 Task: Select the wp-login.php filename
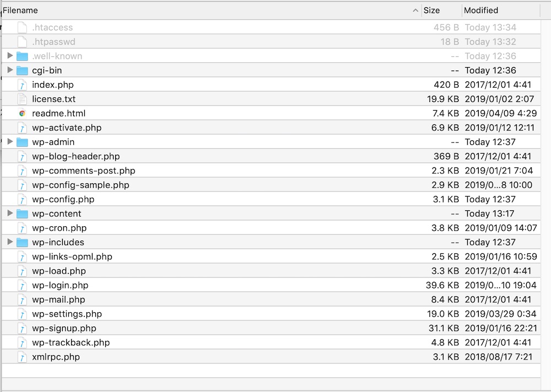tap(60, 286)
